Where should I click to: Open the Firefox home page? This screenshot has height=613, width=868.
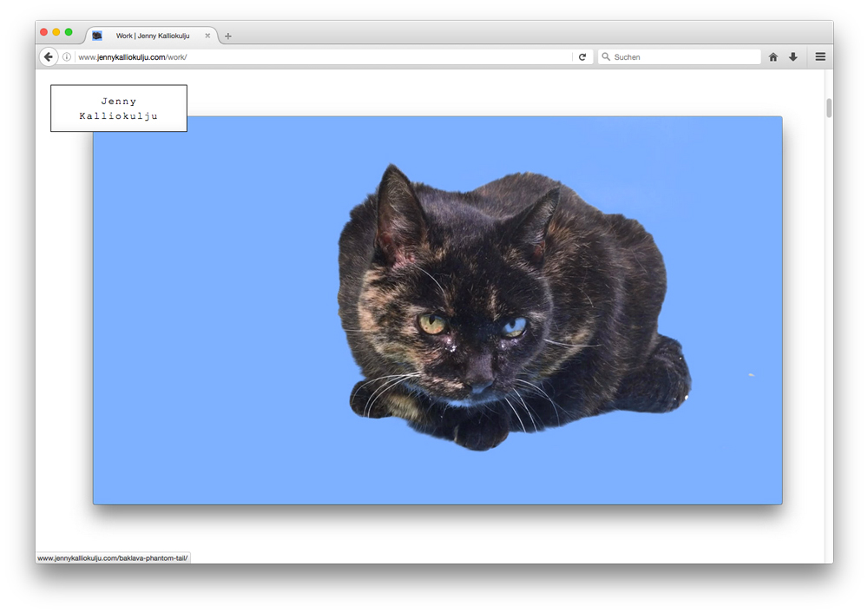point(773,56)
